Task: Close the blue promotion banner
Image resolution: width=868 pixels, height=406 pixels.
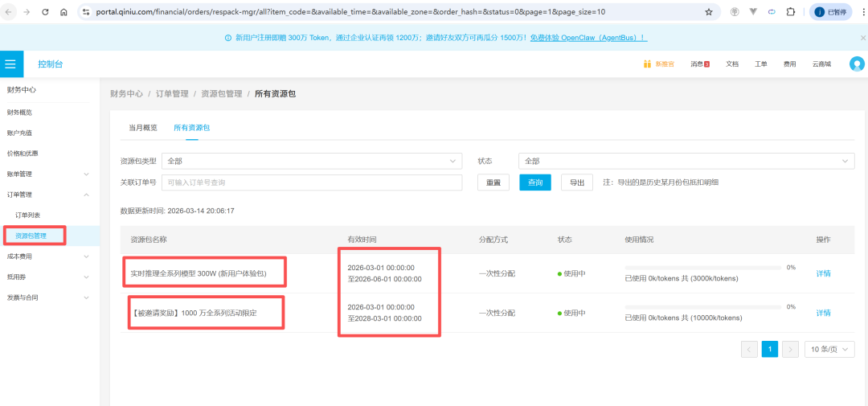Action: click(x=862, y=38)
